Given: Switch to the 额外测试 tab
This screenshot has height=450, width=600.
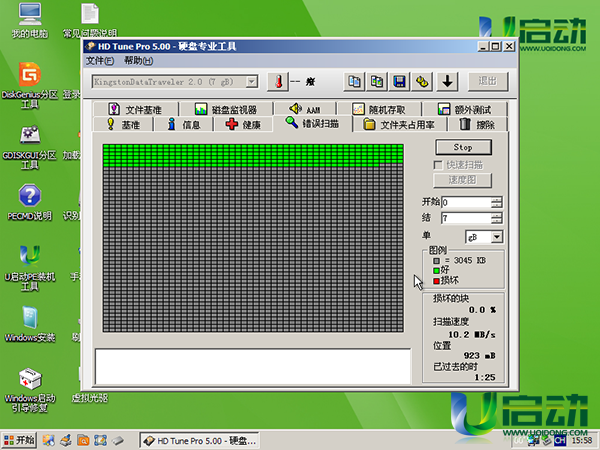Looking at the screenshot, I should 465,109.
